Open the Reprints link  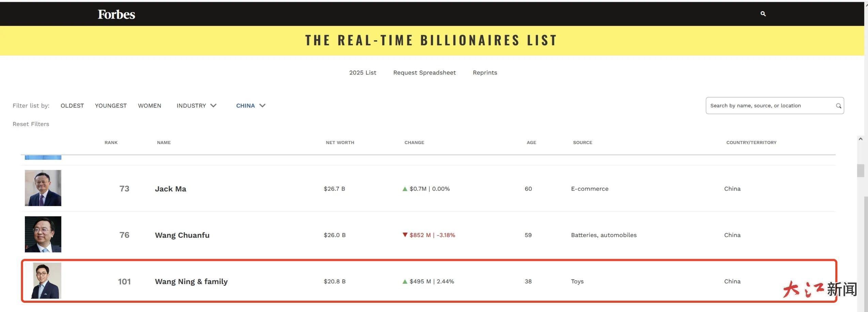485,73
